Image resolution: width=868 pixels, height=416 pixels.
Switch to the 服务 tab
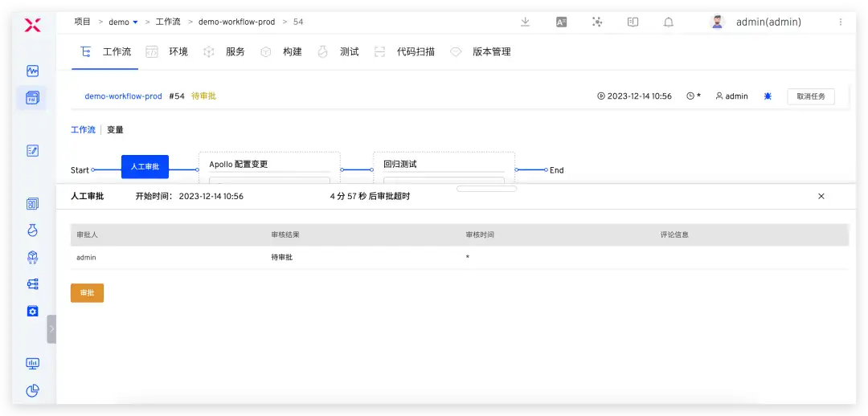coord(223,52)
